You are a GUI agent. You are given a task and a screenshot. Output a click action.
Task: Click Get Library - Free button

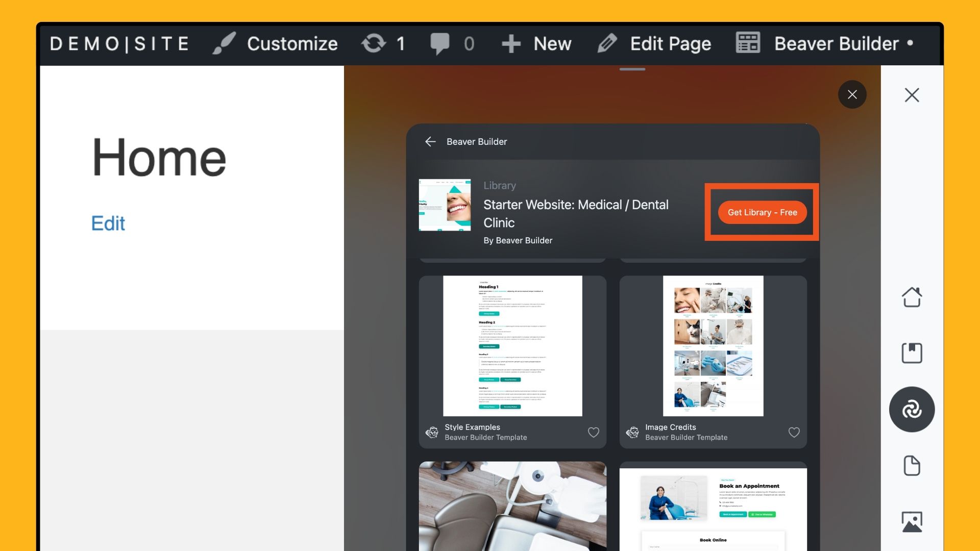coord(762,212)
